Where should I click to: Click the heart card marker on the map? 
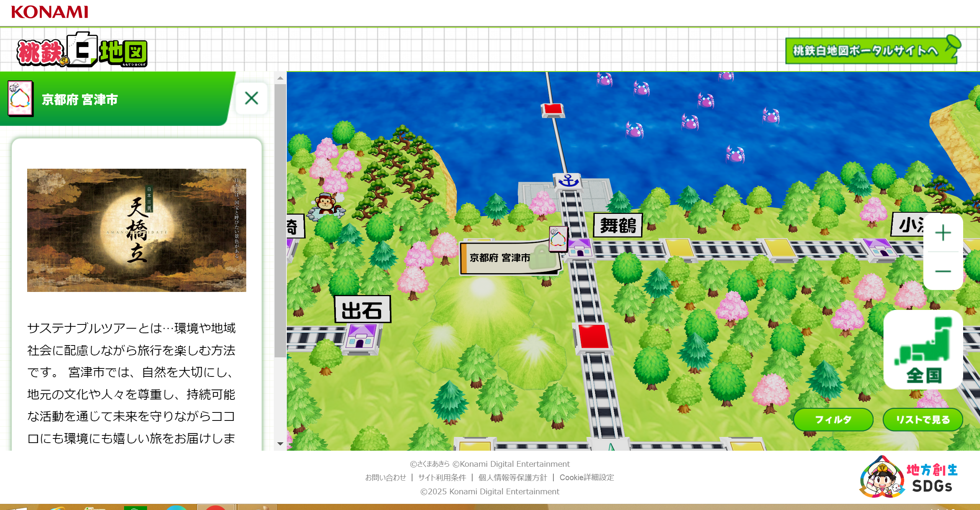point(558,239)
